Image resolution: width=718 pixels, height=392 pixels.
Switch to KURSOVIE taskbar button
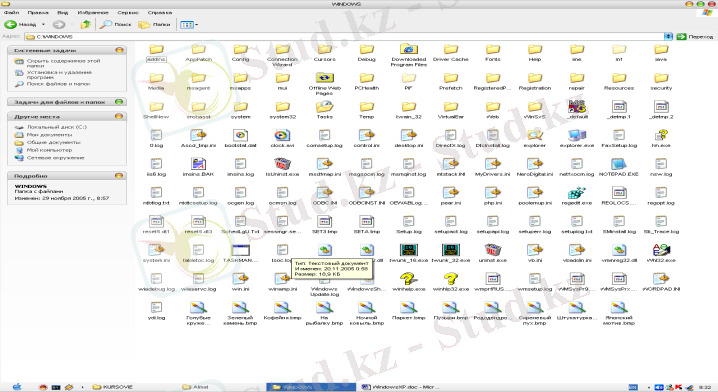pos(113,387)
